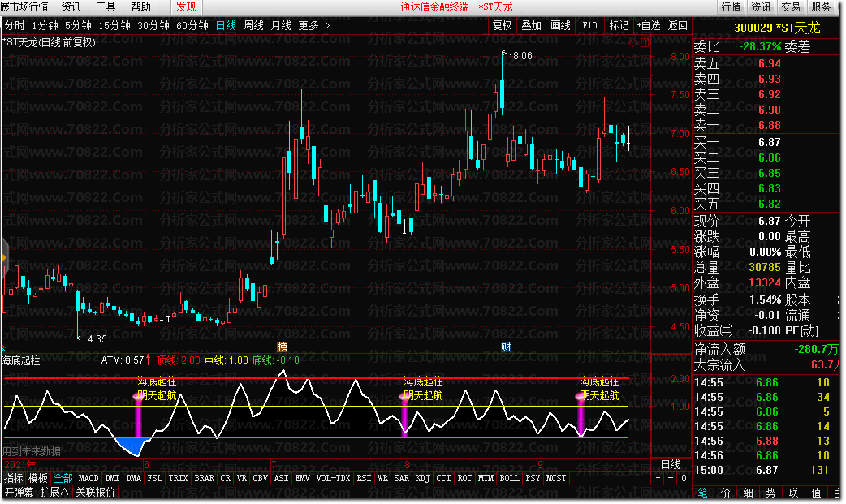Viewport: 846px width, 504px height.
Task: Click the left-edge panel expand arrow
Action: [x=4, y=258]
